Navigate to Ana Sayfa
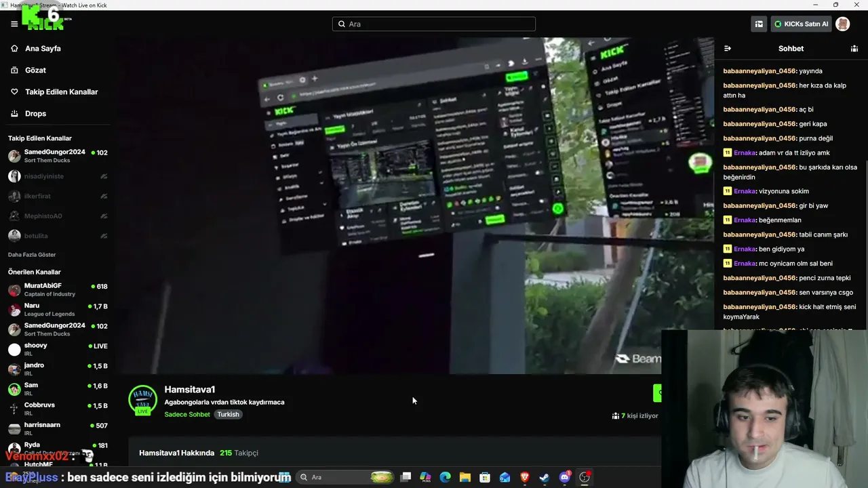868x488 pixels. click(43, 49)
